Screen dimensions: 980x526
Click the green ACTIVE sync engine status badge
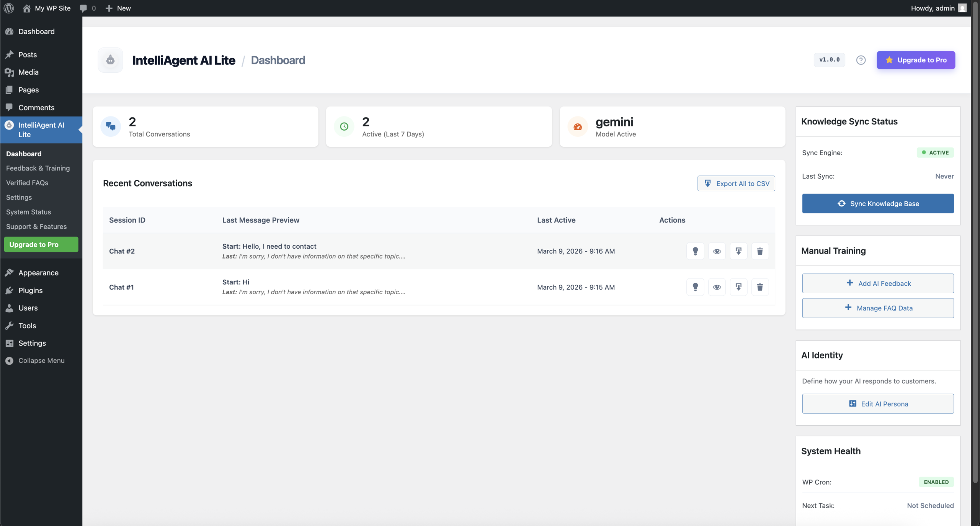pos(935,152)
